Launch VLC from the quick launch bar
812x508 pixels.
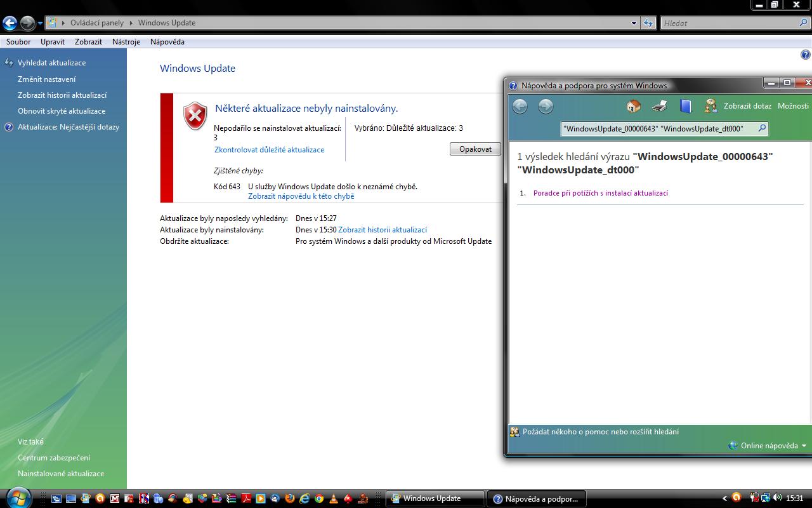click(x=333, y=498)
